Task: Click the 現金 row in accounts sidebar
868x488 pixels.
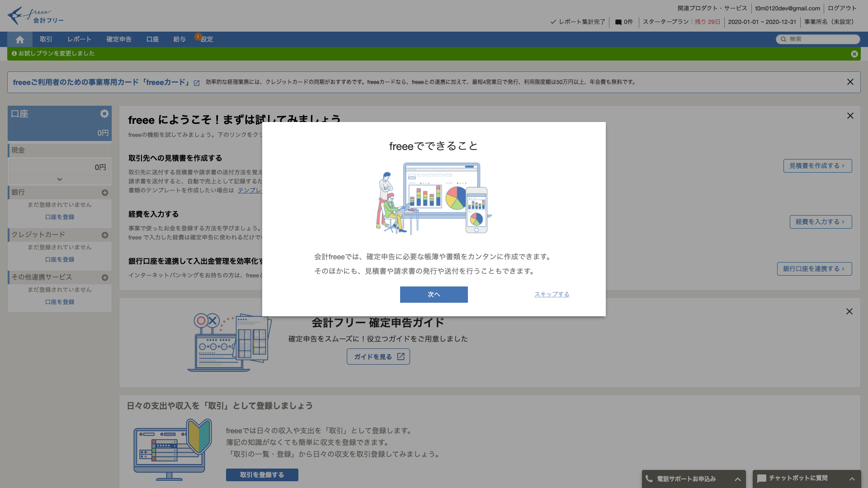Action: [x=60, y=150]
